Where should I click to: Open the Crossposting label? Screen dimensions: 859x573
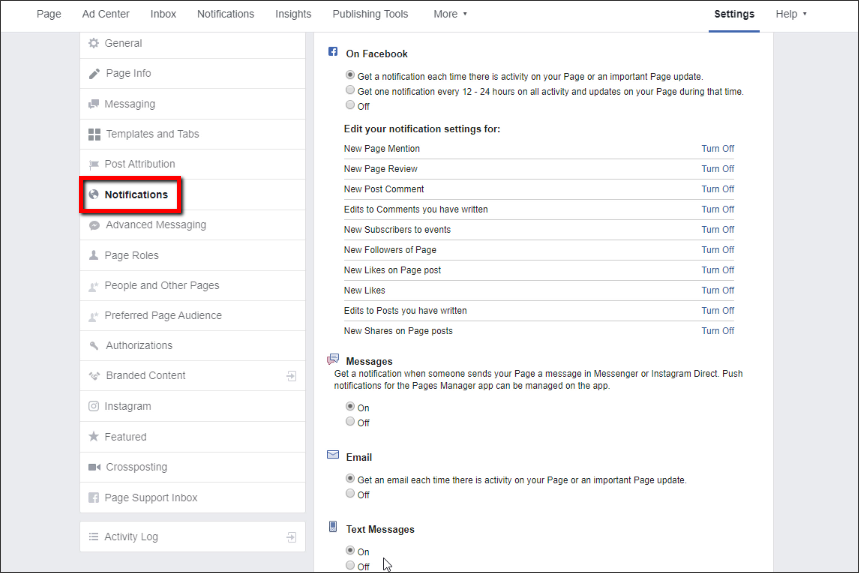pyautogui.click(x=136, y=467)
